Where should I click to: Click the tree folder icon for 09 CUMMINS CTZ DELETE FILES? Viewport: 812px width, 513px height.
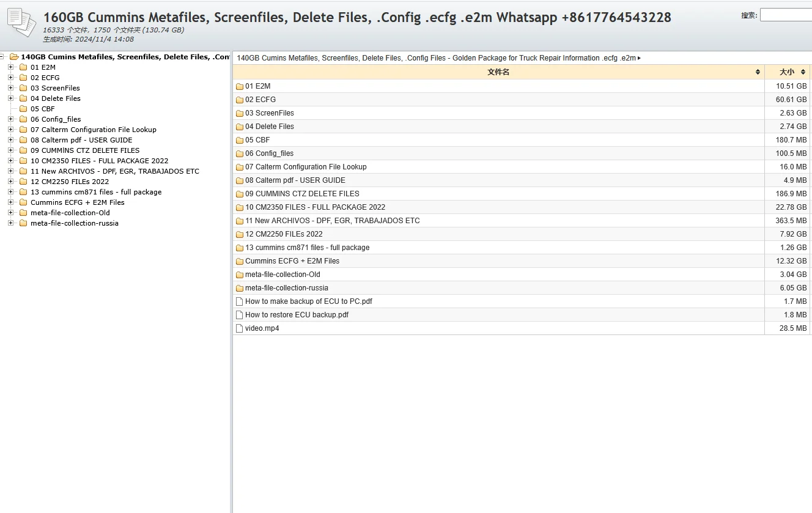click(x=23, y=150)
